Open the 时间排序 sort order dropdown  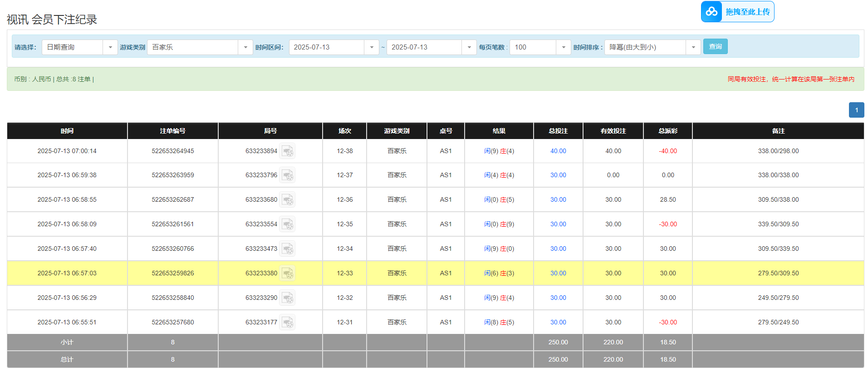click(693, 47)
